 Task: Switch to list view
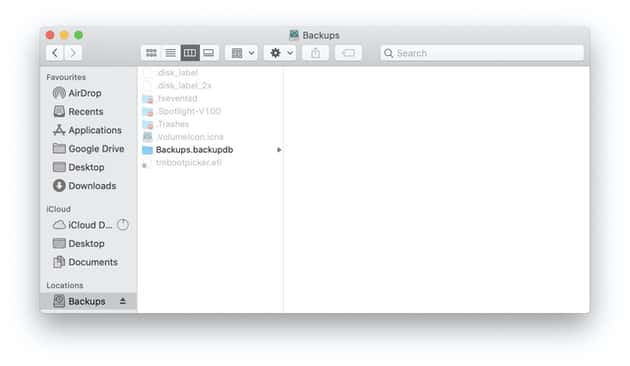(x=171, y=53)
